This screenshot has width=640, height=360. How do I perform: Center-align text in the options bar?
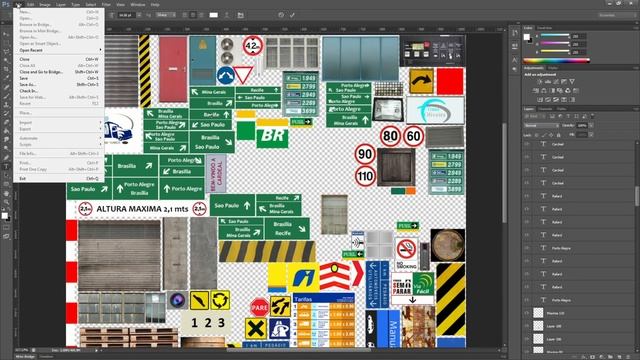point(193,15)
